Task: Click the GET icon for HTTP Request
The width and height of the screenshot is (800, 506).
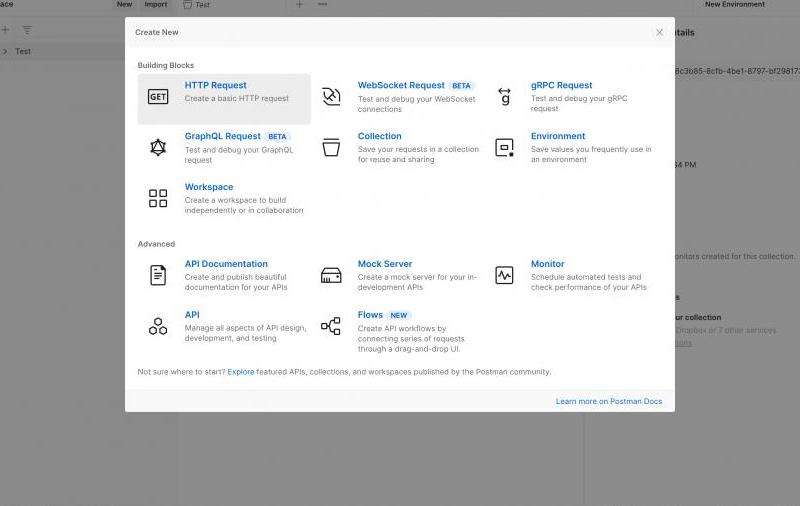Action: [x=158, y=96]
